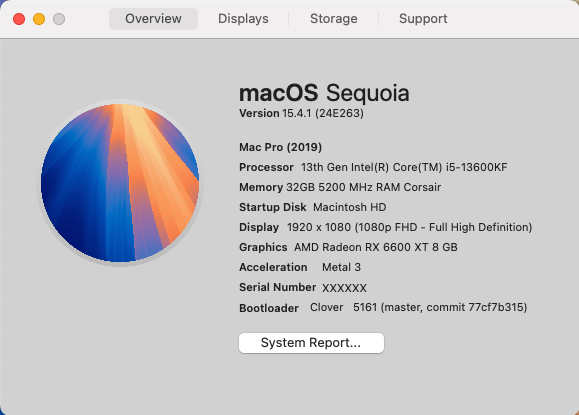Click the macOS Sequoia title text
The height and width of the screenshot is (415, 579).
[324, 92]
